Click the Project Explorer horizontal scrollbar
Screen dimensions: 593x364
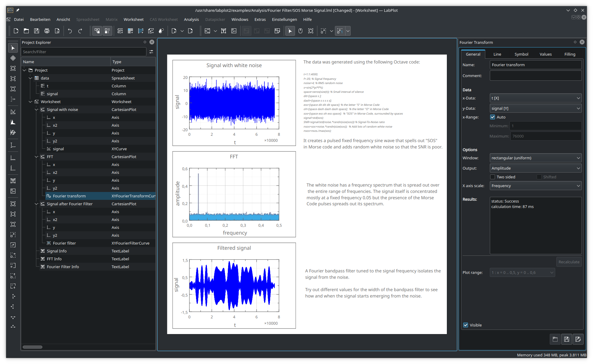pos(32,347)
